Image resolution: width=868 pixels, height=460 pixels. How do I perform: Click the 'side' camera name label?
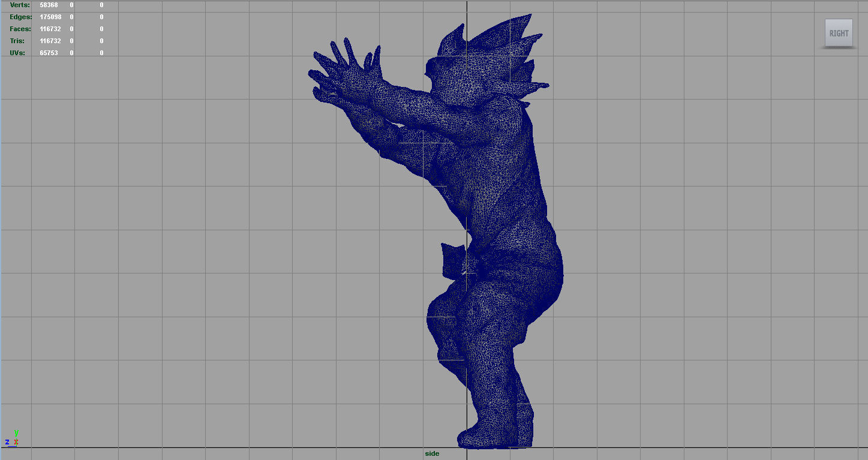432,453
